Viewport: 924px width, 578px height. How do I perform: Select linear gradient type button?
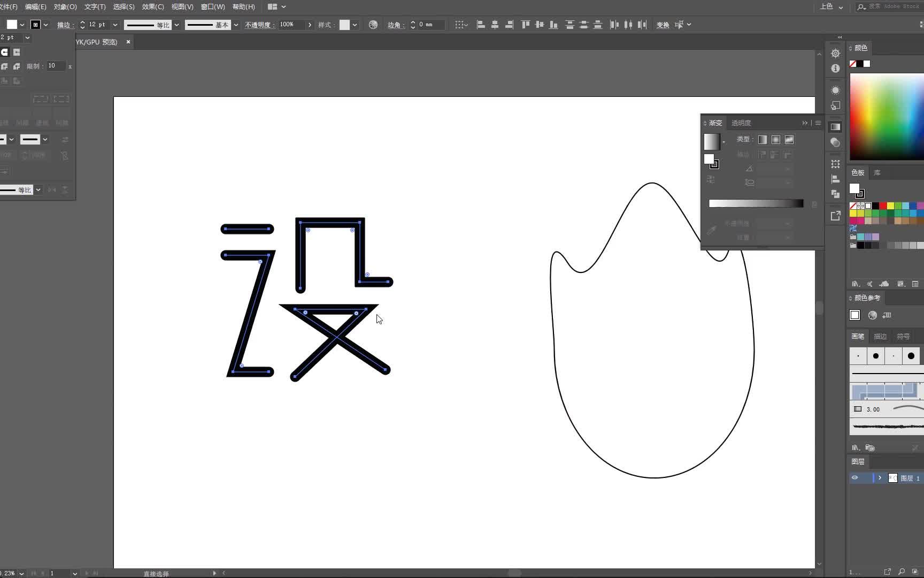763,140
